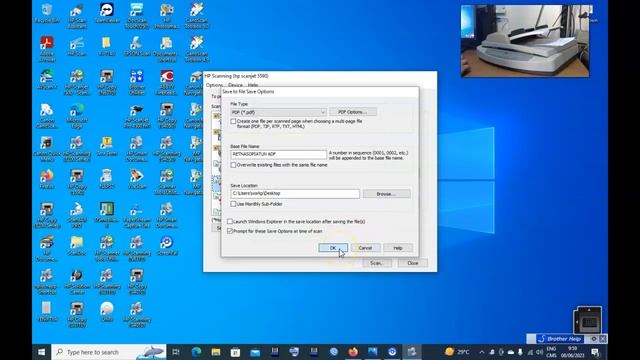The width and height of the screenshot is (640, 360).
Task: Open the Mail app from the taskbar
Action: (255, 352)
